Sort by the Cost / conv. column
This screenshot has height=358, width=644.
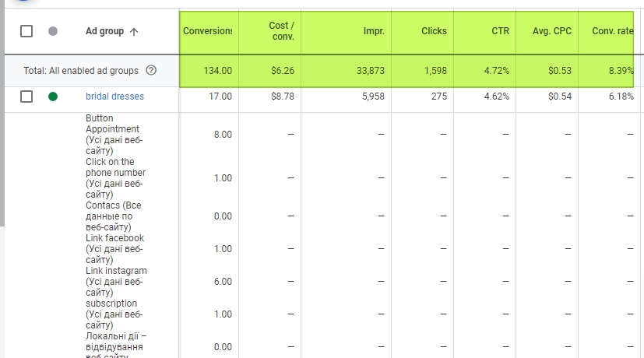[279, 32]
